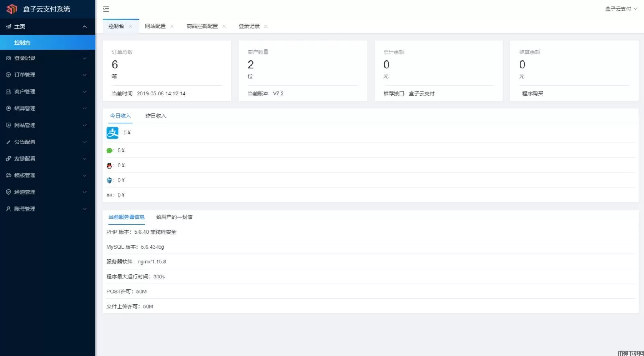This screenshot has width=644, height=356.
Task: Click the sidebar collapse hamburger icon
Action: 106,9
